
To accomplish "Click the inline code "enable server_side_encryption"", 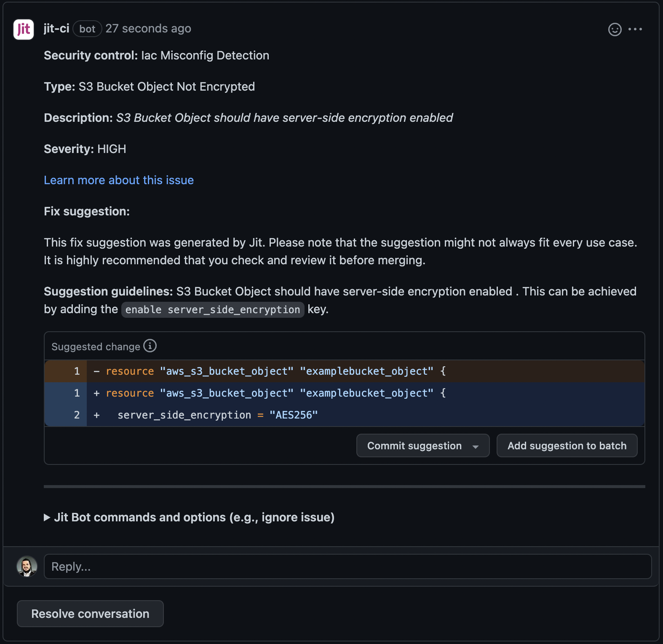I will pos(213,310).
